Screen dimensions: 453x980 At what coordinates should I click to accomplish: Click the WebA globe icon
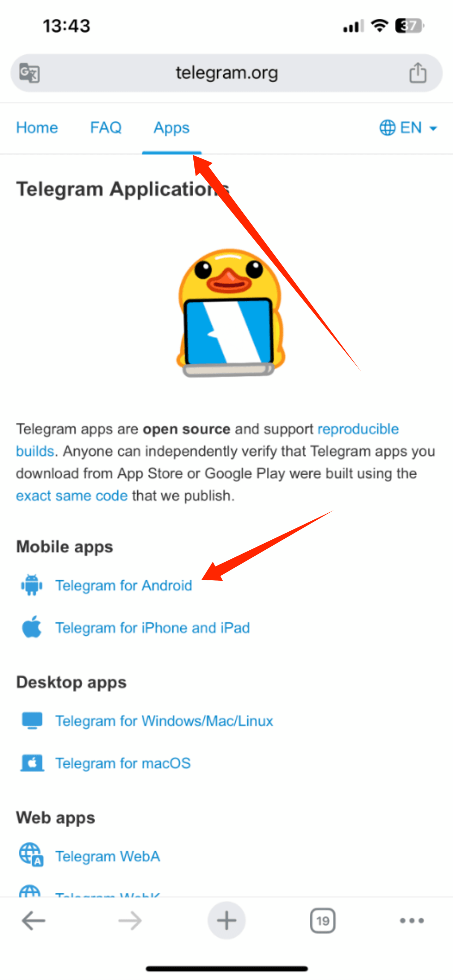(x=31, y=855)
